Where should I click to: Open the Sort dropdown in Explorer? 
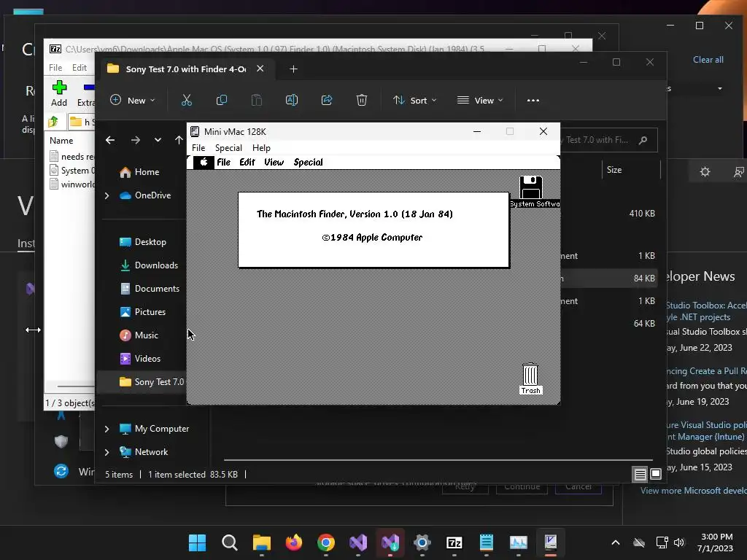click(414, 101)
